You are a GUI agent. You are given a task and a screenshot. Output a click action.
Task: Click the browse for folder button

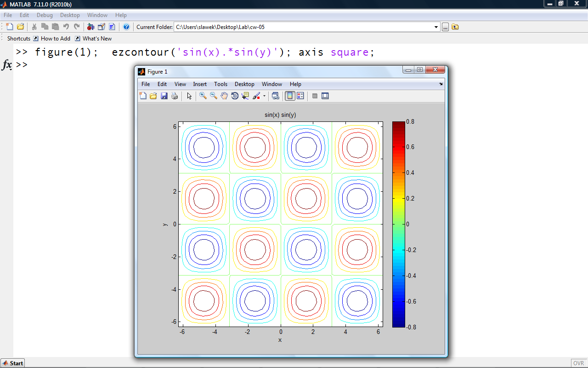445,27
